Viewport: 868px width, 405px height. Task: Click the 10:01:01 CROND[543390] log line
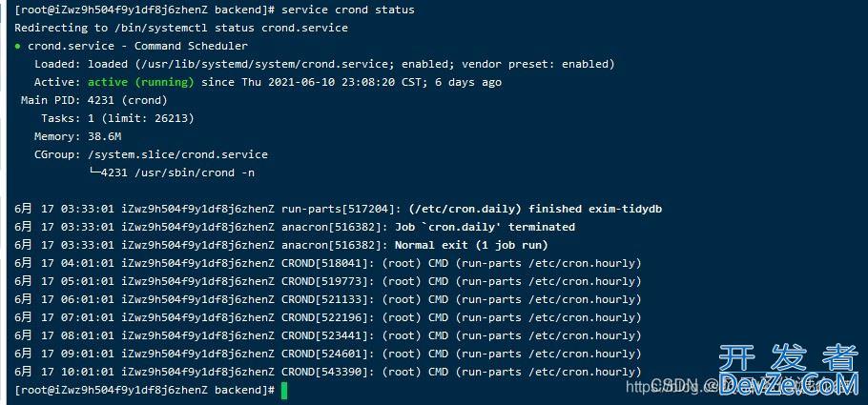click(327, 372)
